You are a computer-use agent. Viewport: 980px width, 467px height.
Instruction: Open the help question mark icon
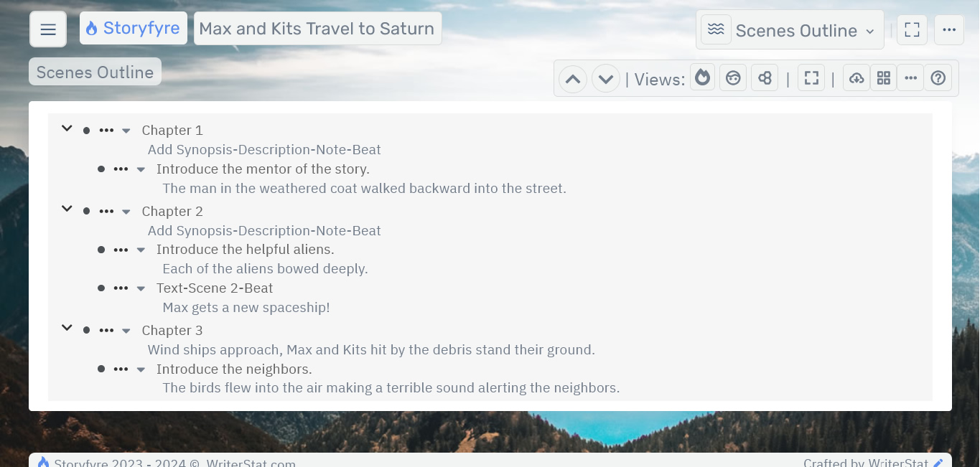[938, 78]
